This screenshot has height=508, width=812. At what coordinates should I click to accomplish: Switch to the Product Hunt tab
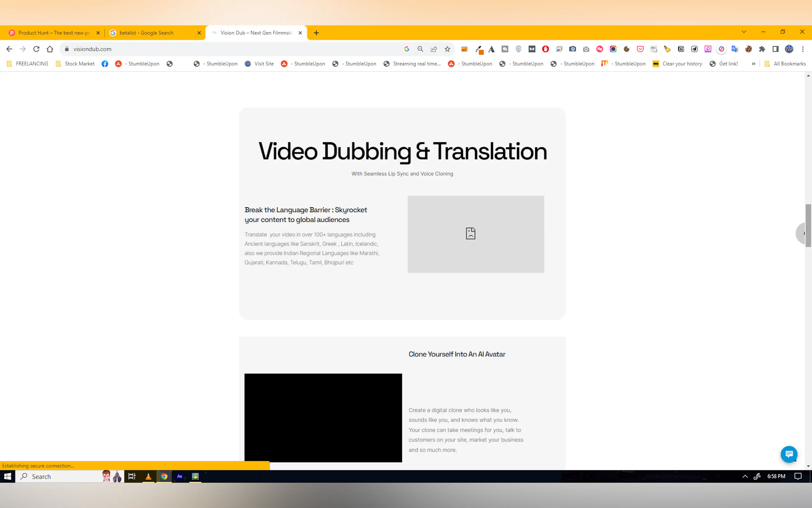[54, 33]
